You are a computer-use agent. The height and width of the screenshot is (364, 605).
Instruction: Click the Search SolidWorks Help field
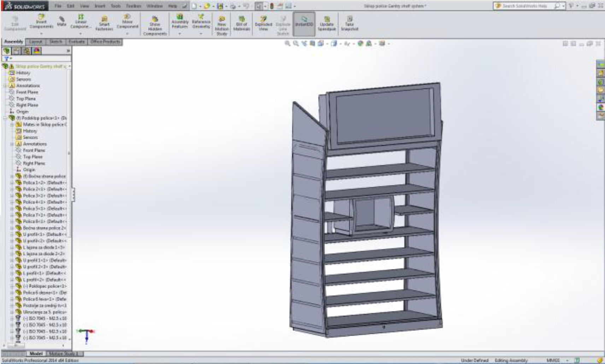[524, 6]
